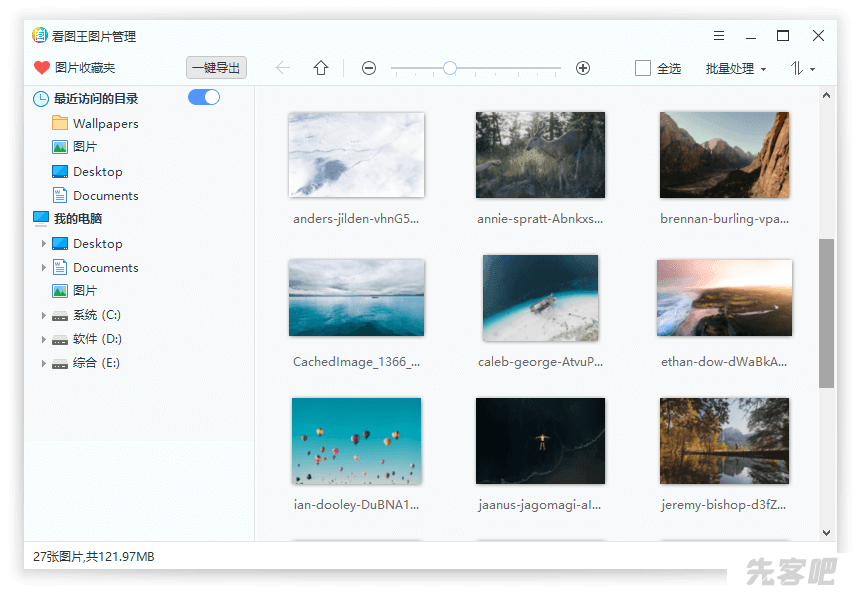Open the 批量处理 batch processing dropdown
The image size is (861, 597).
point(735,68)
